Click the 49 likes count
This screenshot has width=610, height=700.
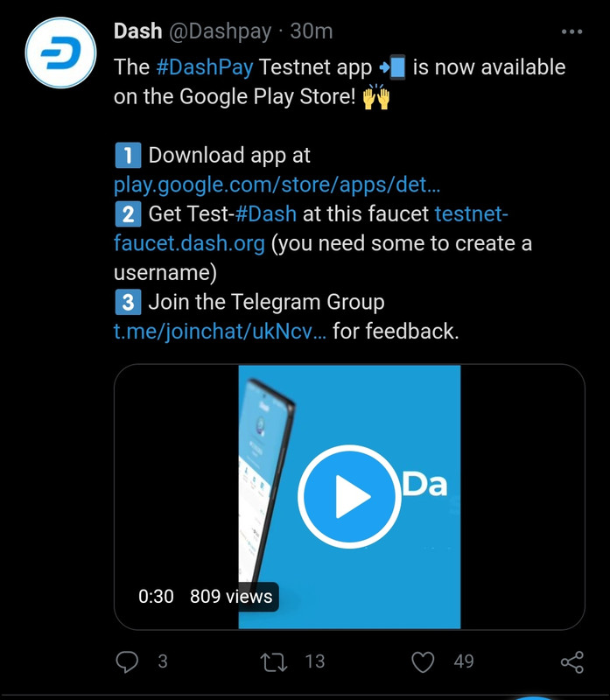pyautogui.click(x=464, y=661)
